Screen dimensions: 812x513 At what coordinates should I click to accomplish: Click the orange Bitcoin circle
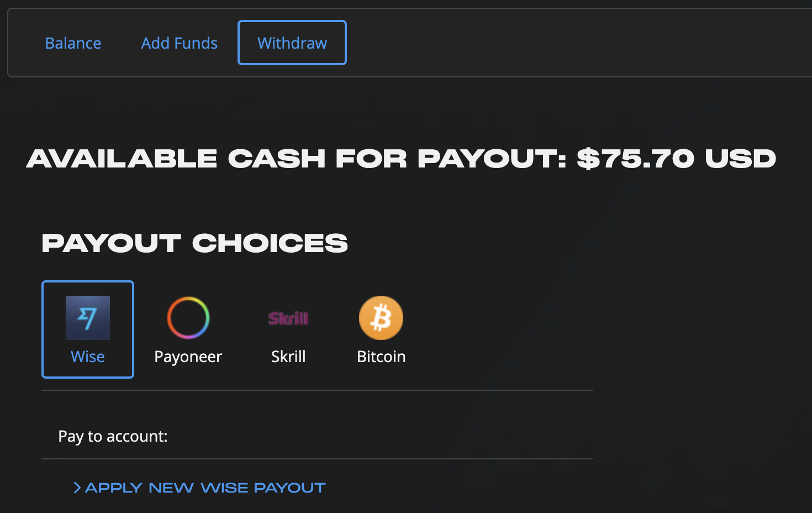tap(381, 317)
